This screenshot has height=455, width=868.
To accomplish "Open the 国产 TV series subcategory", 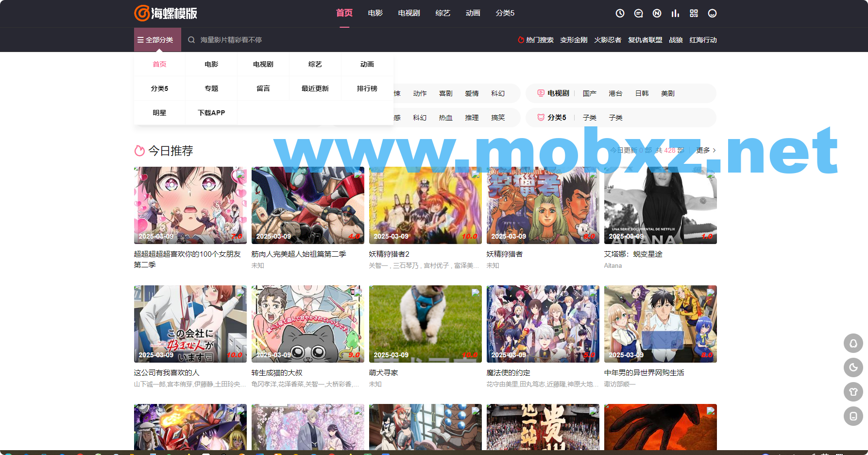I will click(x=589, y=93).
